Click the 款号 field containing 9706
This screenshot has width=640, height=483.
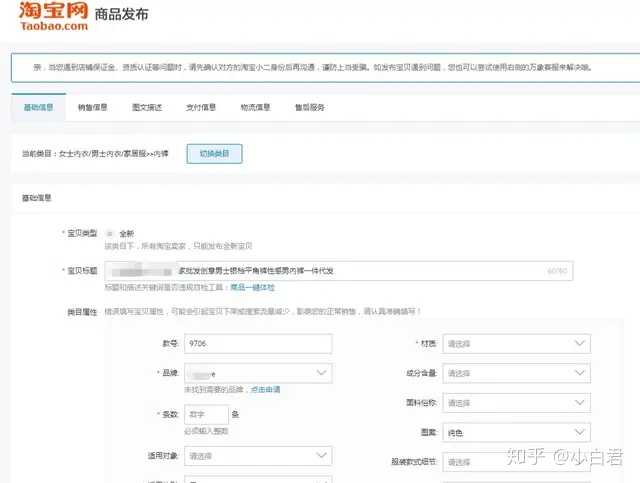pos(258,344)
